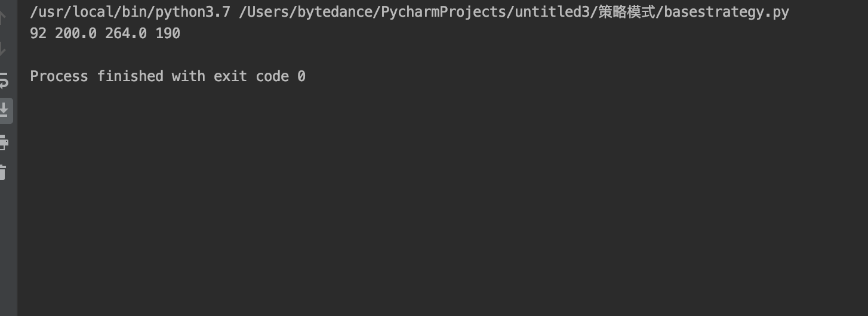This screenshot has width=868, height=316.
Task: Toggle soft-wrap for console output
Action: (x=3, y=79)
